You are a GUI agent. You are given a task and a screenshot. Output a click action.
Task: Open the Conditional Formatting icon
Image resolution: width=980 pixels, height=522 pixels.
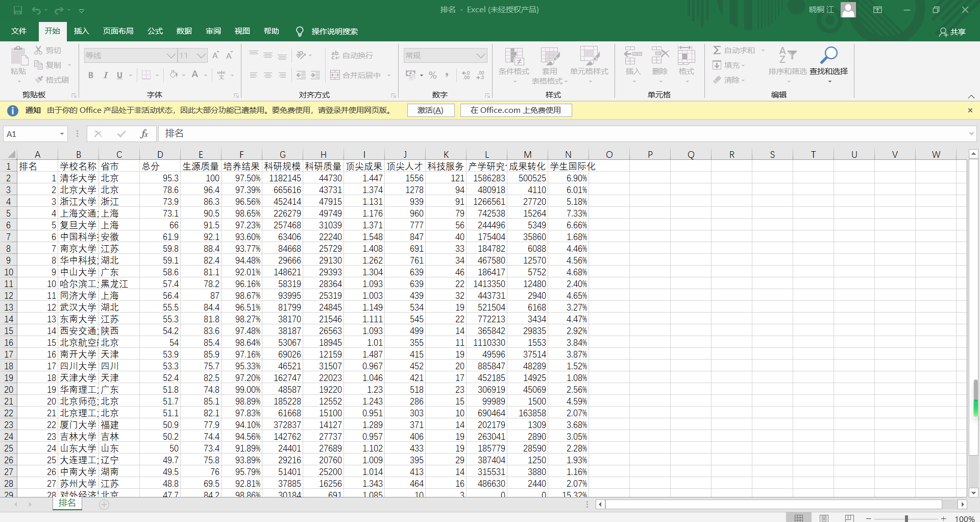(x=513, y=56)
